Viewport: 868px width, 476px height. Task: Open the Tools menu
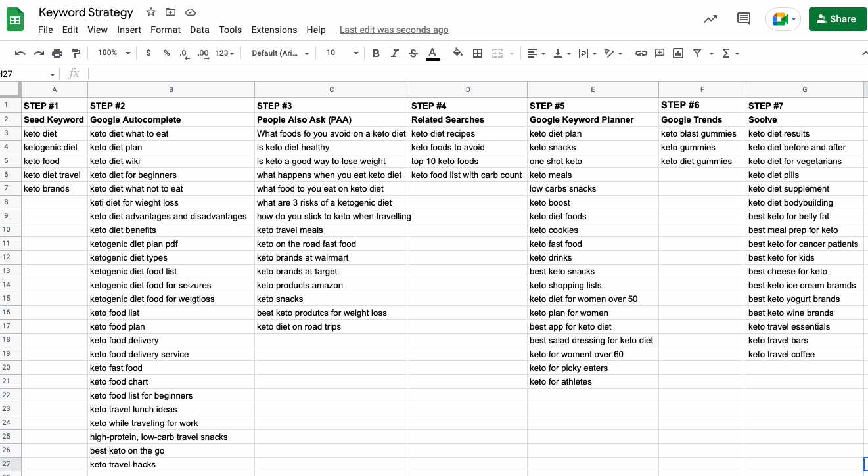tap(231, 30)
